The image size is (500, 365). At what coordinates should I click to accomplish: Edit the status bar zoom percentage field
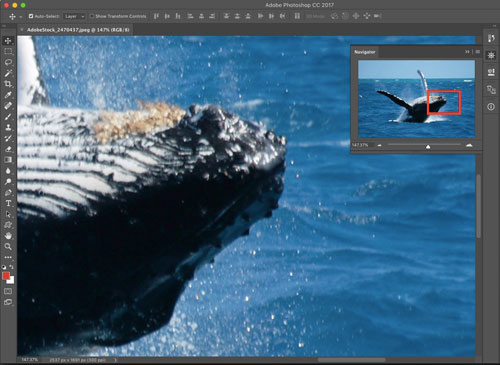click(x=29, y=360)
